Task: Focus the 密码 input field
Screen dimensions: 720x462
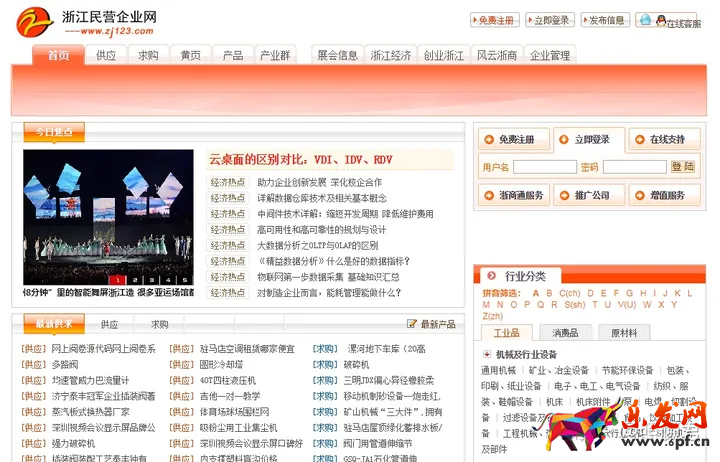Action: click(x=635, y=167)
